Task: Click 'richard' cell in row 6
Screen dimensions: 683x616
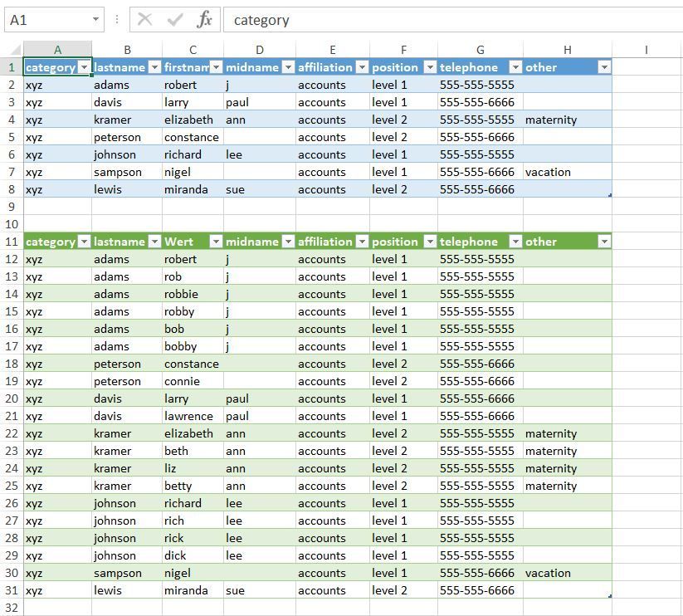Action: click(193, 154)
